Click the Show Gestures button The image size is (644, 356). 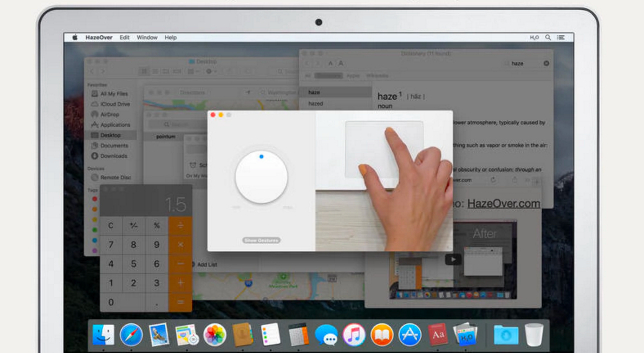[262, 240]
